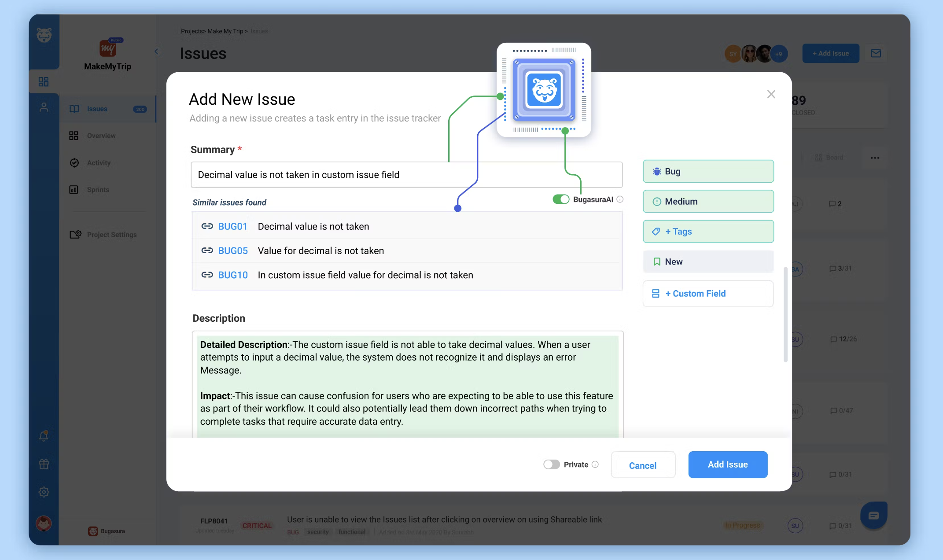Open the New status dropdown
Image resolution: width=943 pixels, height=560 pixels.
click(708, 262)
